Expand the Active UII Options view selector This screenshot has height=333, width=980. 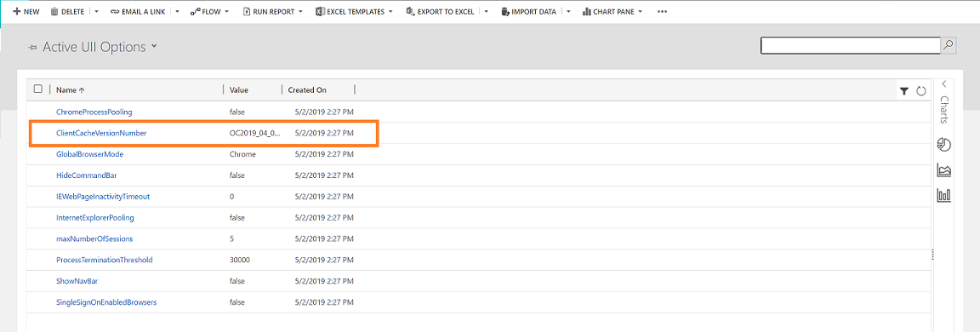pyautogui.click(x=154, y=47)
